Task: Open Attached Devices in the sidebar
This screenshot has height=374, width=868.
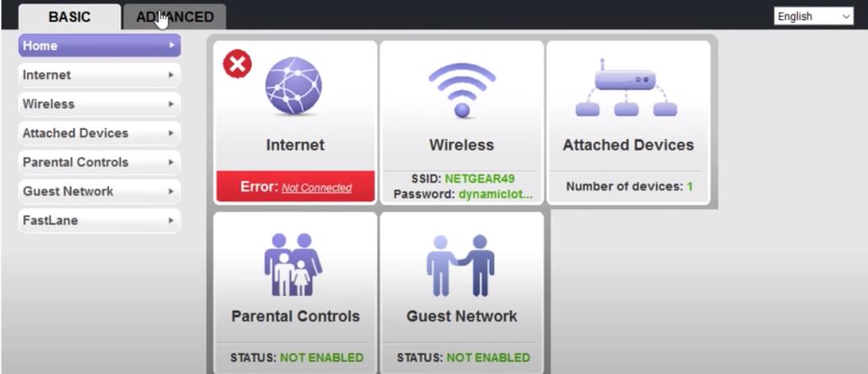Action: point(100,133)
